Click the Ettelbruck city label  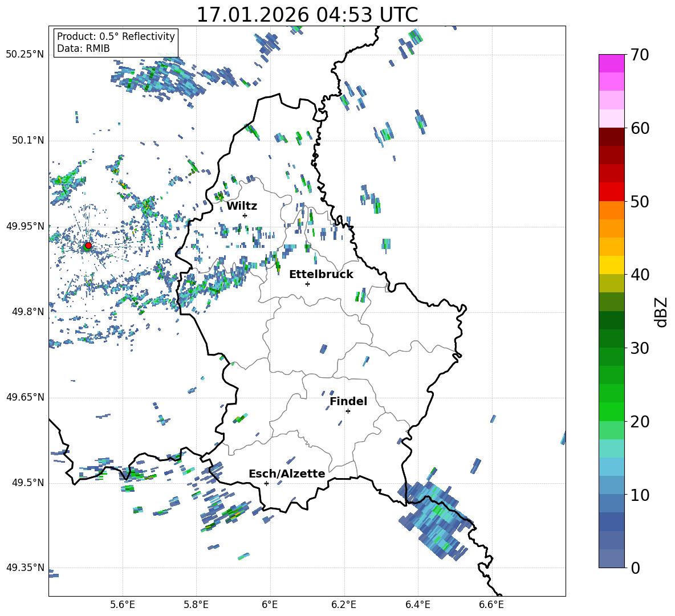click(320, 274)
